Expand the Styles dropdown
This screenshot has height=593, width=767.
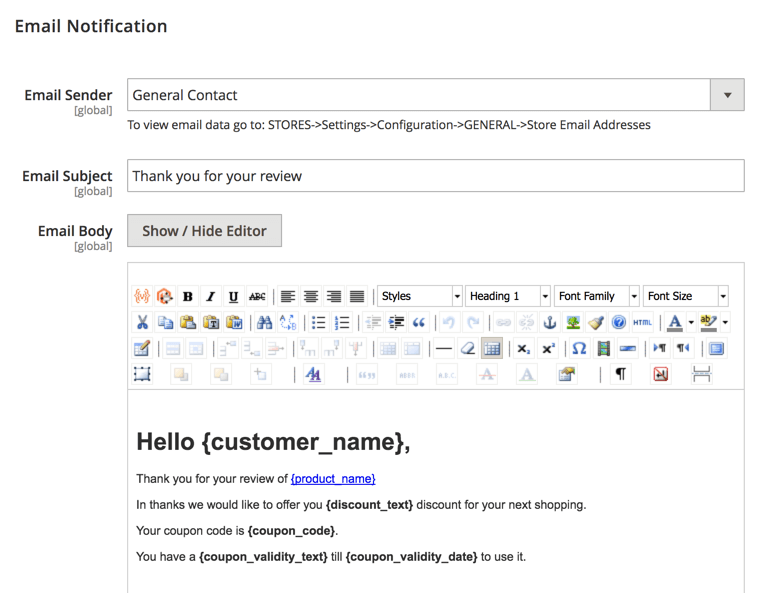pos(420,297)
